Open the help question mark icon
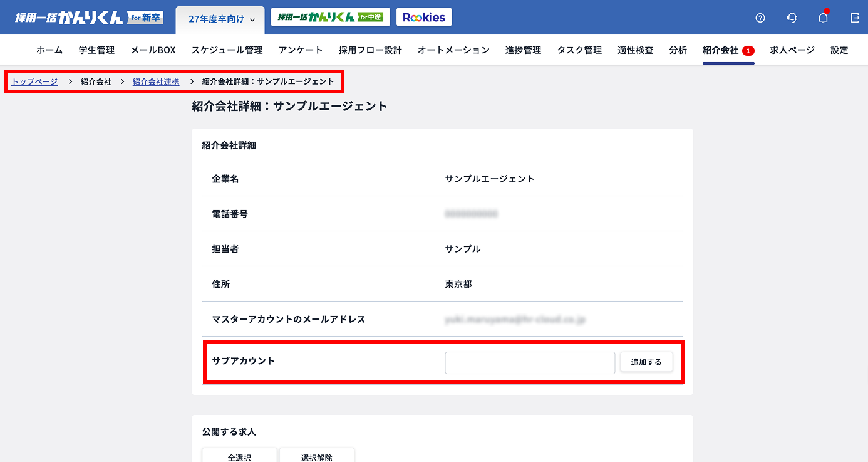 760,18
